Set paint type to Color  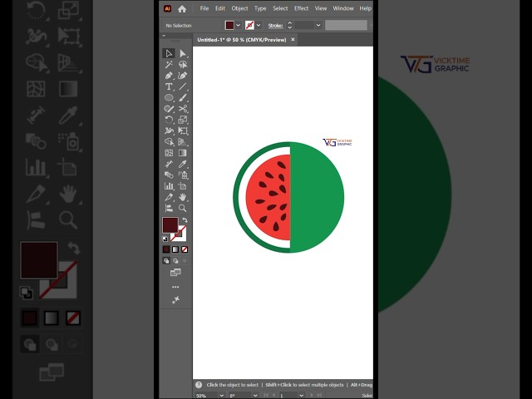[x=166, y=249]
